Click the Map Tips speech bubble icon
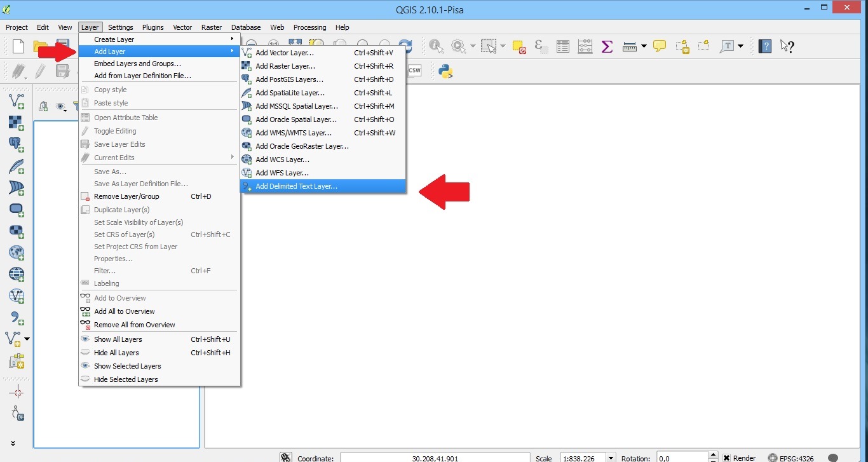Screen dimensions: 868x462 [660, 46]
